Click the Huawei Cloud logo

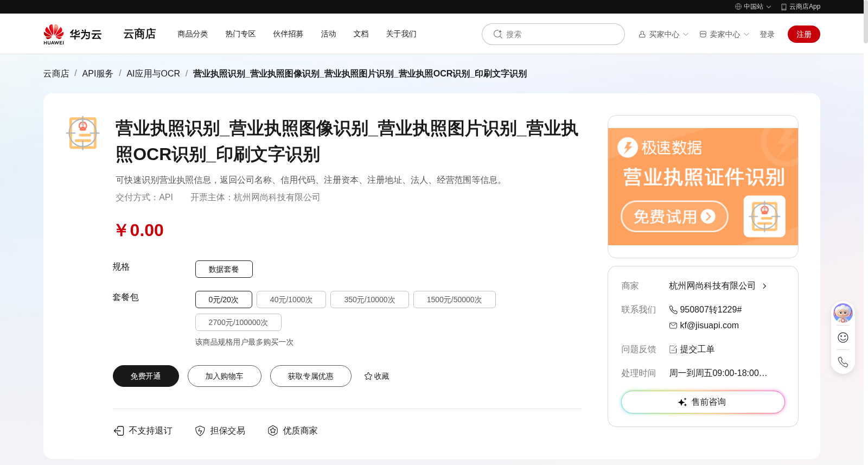[73, 34]
